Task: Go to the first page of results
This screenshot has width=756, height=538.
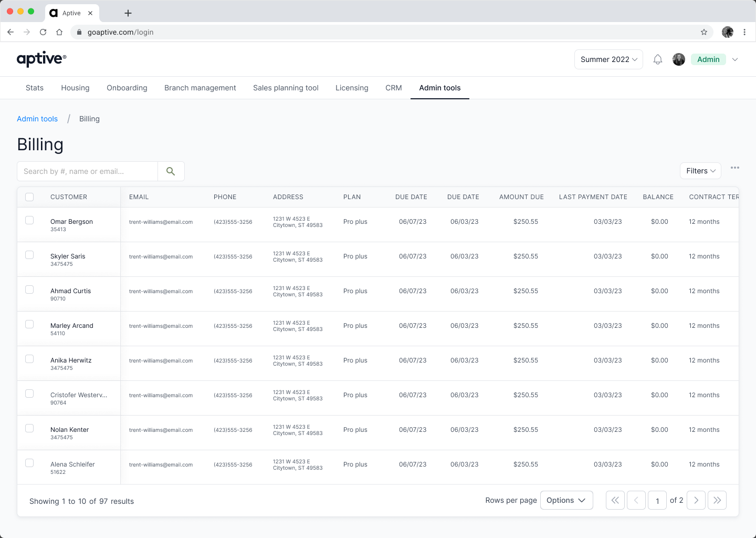Action: 615,500
